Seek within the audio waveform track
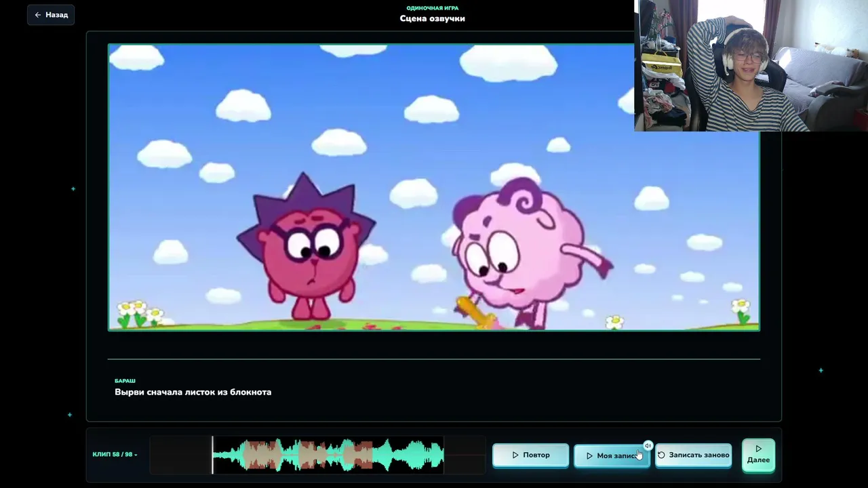Viewport: 868px width, 488px height. [x=317, y=455]
